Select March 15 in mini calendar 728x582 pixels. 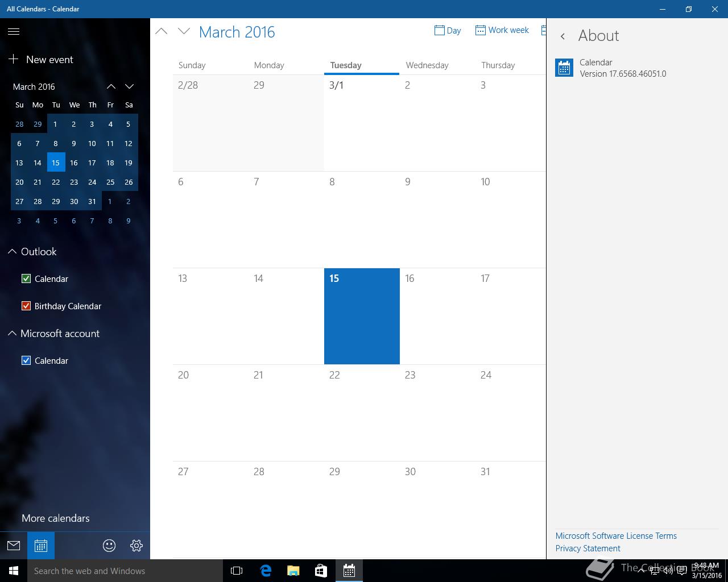(56, 163)
